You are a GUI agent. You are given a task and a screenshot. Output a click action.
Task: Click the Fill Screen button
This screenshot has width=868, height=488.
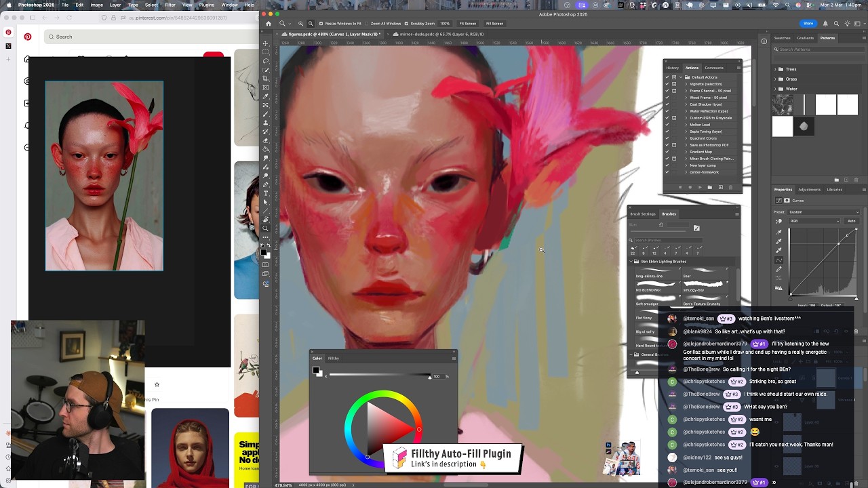click(x=494, y=24)
